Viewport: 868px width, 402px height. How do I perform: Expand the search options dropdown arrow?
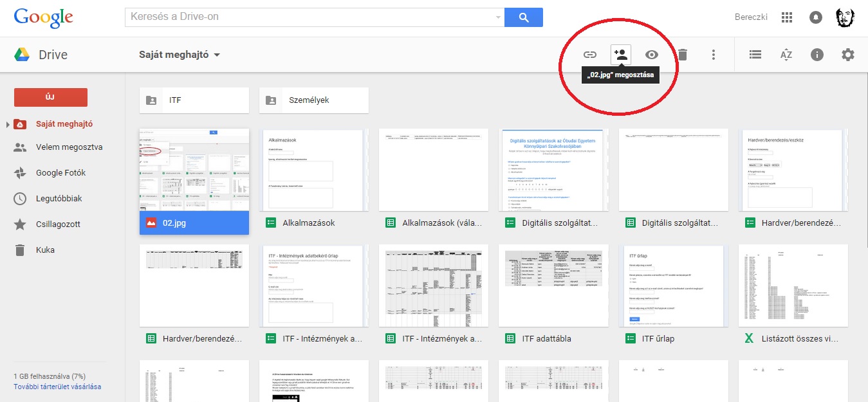[x=499, y=17]
